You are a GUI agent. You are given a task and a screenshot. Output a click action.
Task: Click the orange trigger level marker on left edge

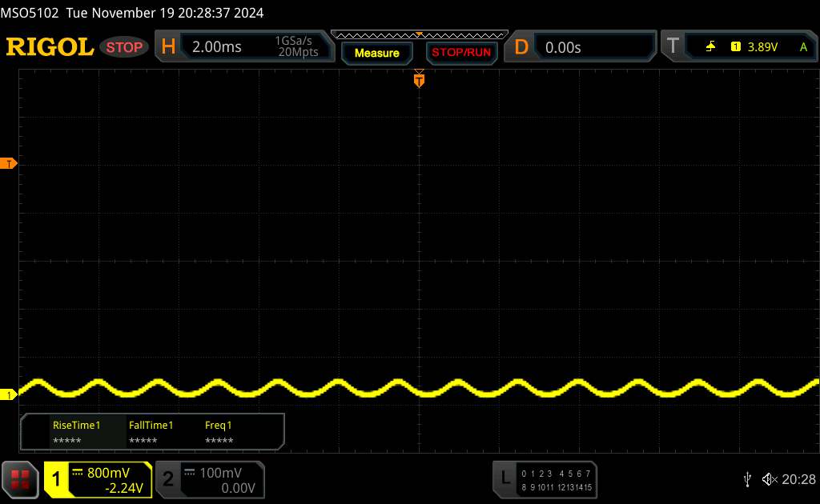click(x=8, y=164)
